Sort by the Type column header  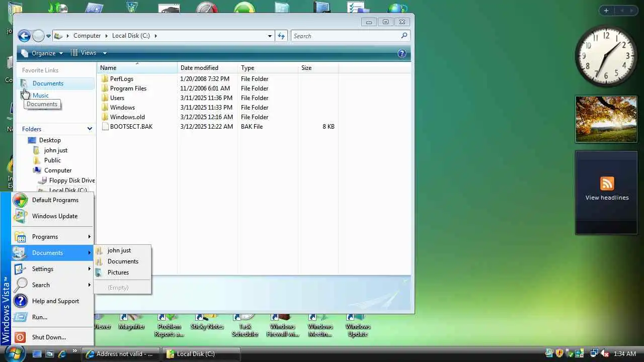268,68
